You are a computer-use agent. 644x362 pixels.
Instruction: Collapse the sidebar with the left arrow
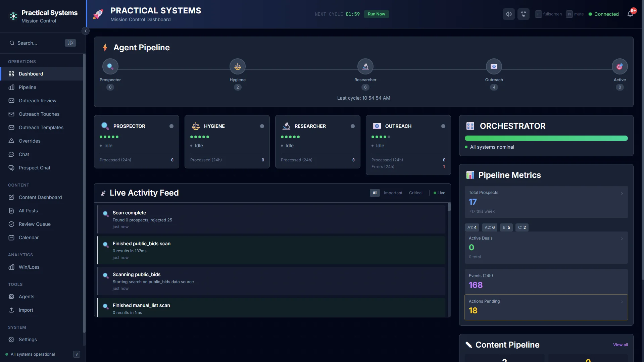click(86, 31)
